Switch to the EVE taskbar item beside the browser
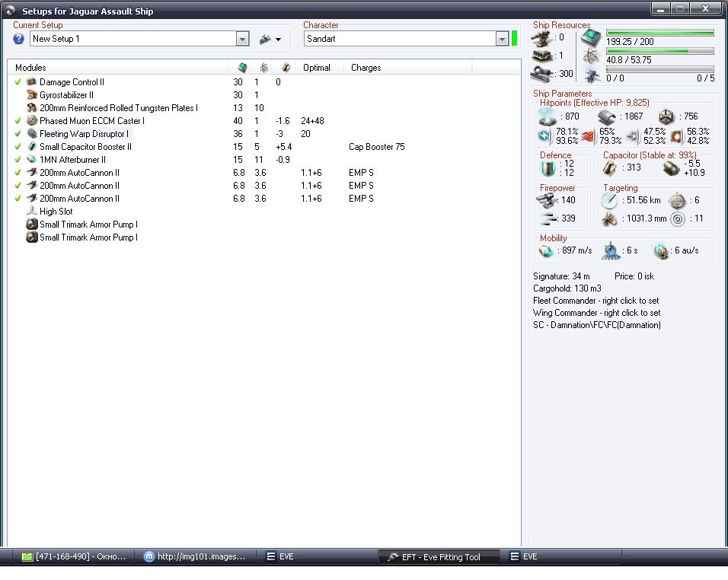 pyautogui.click(x=317, y=557)
